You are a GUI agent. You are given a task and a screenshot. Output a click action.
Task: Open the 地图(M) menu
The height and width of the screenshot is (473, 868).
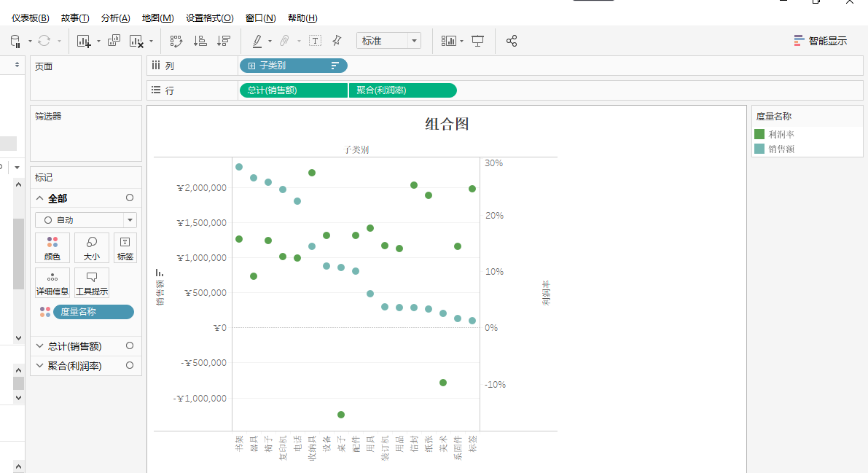(157, 17)
